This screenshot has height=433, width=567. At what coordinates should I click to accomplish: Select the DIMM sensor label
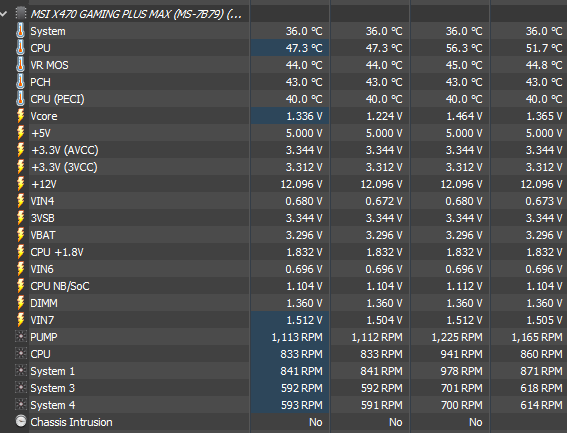pyautogui.click(x=44, y=303)
